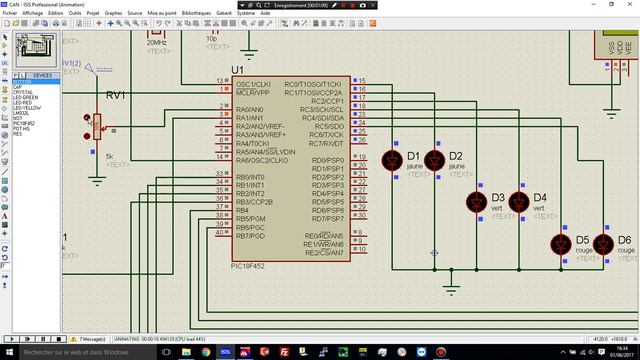Open Windows Start menu
This screenshot has width=640, height=360.
click(x=9, y=352)
